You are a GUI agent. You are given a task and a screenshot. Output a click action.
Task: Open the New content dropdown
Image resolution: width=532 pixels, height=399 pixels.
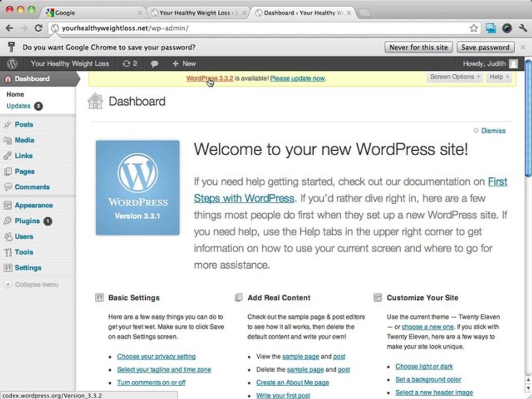[184, 63]
